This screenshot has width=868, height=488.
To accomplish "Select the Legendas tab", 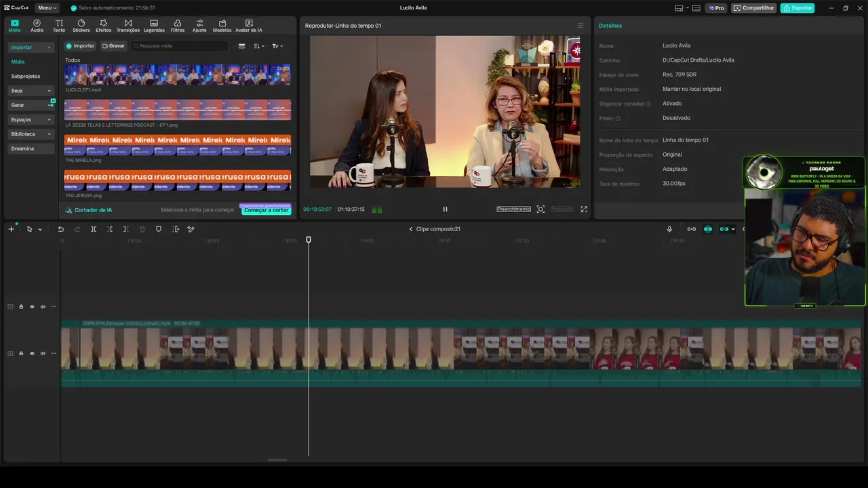I will pos(154,26).
